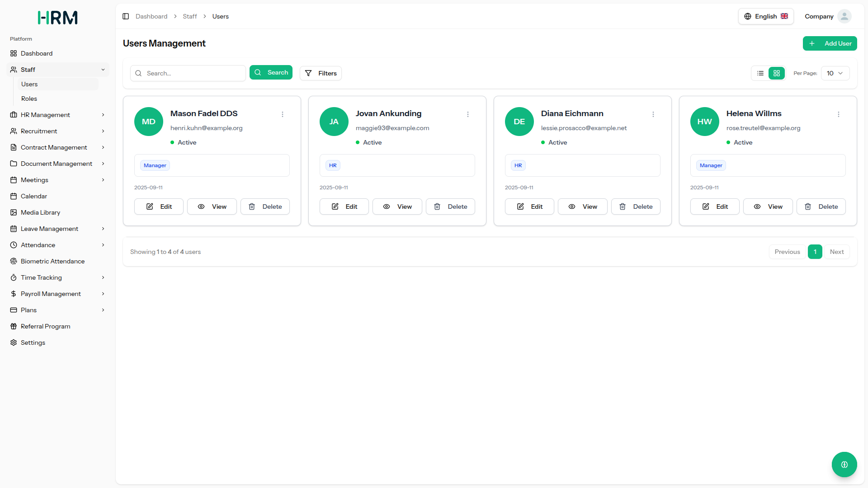
Task: View Diana Eichmann's profile details
Action: (582, 206)
